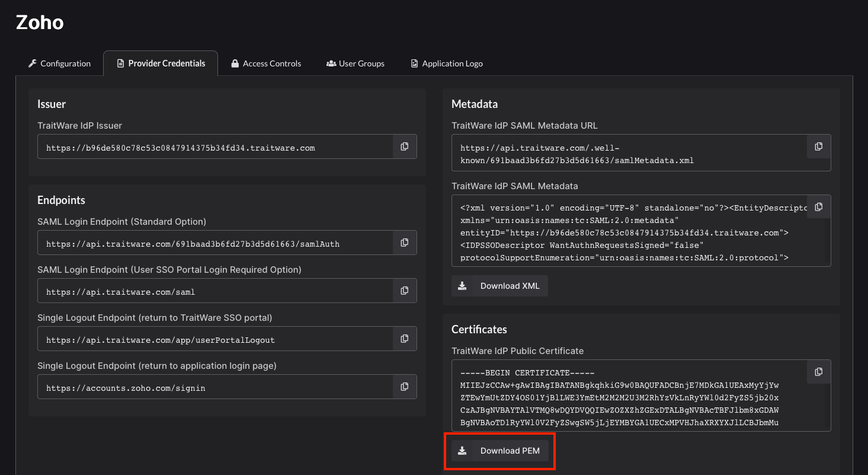Click the download icon beside Download PEM
This screenshot has width=868, height=475.
click(x=462, y=451)
